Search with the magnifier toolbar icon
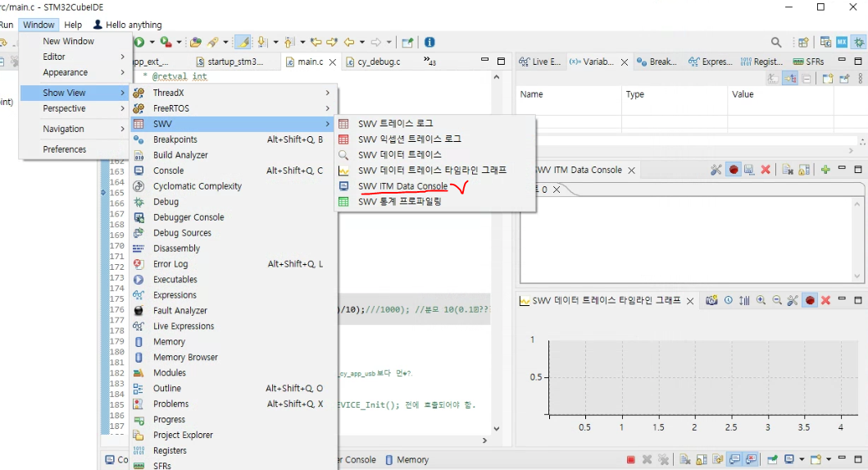Screen dimensions: 868x470 (x=776, y=43)
